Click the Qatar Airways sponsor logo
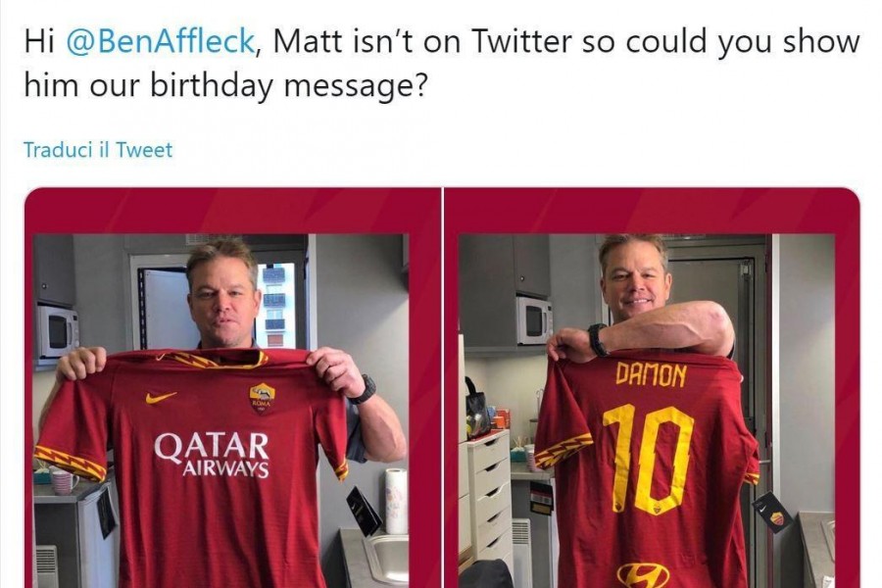 click(x=212, y=455)
